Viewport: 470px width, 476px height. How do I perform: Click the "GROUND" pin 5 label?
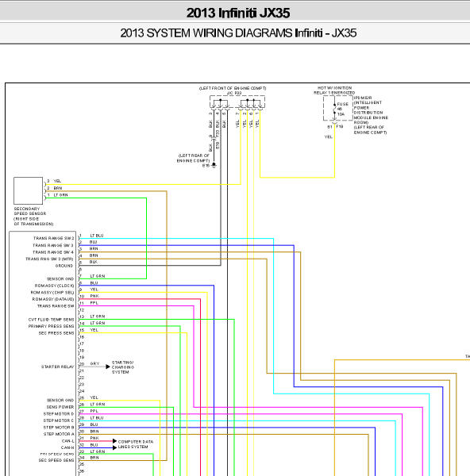pos(64,266)
